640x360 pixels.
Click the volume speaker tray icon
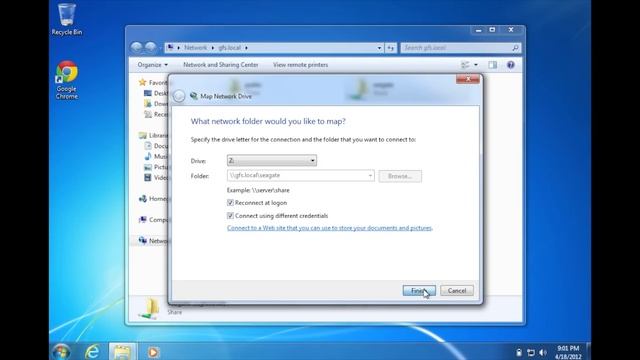[542, 352]
